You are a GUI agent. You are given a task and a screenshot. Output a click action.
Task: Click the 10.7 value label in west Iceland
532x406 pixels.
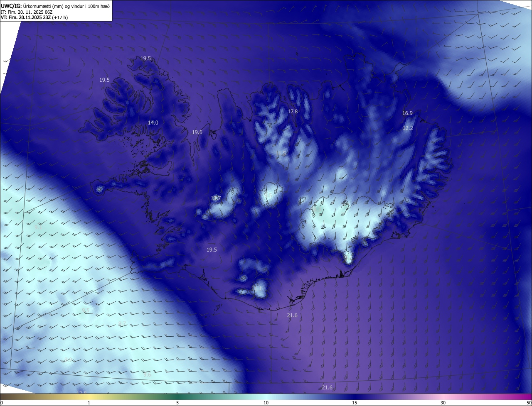[216, 198]
